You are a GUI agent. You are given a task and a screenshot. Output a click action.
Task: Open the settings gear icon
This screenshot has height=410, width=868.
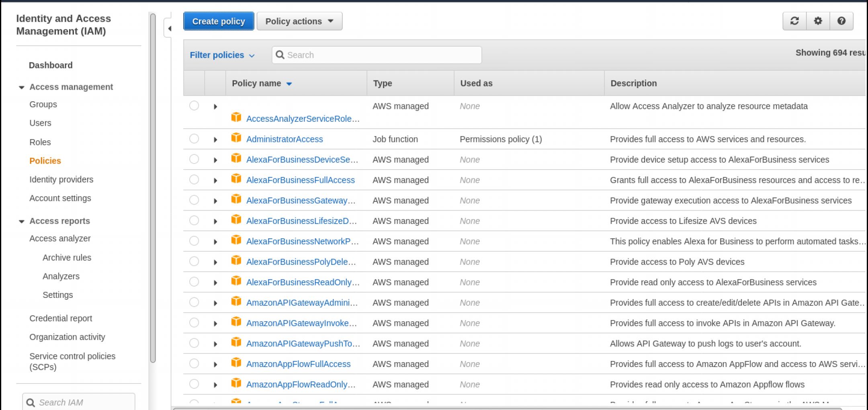818,21
